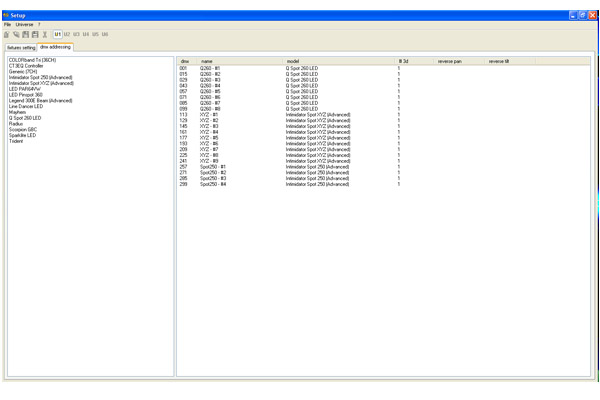Viewport: 600px width, 400px height.
Task: Open the Universe menu
Action: tap(24, 24)
